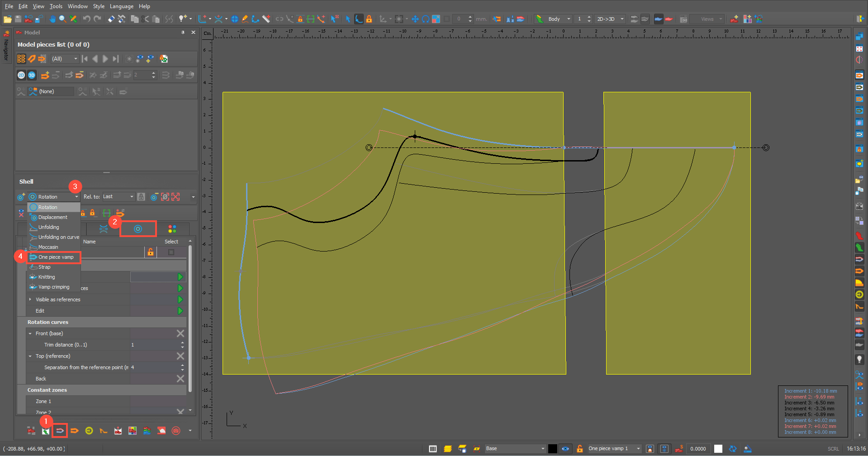Image resolution: width=868 pixels, height=456 pixels.
Task: Open the Tools menu
Action: [56, 6]
